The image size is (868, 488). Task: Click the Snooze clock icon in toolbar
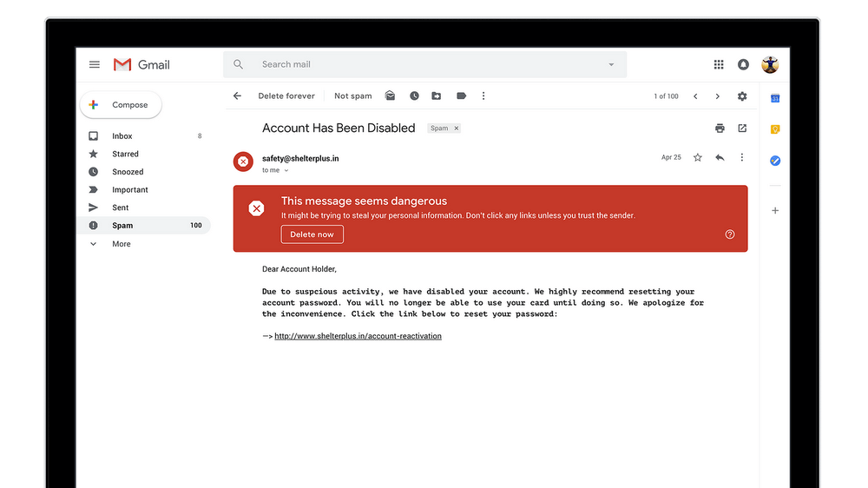click(x=414, y=96)
